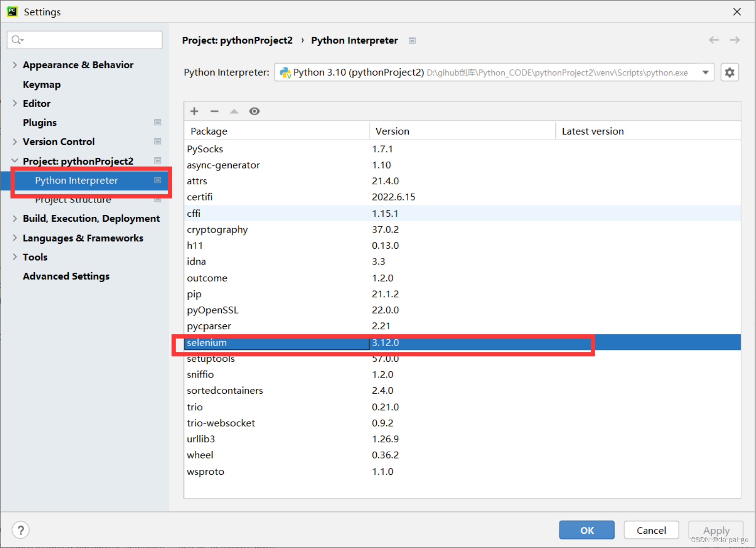Viewport: 756px width, 548px height.
Task: Click the add package plus icon
Action: (194, 111)
